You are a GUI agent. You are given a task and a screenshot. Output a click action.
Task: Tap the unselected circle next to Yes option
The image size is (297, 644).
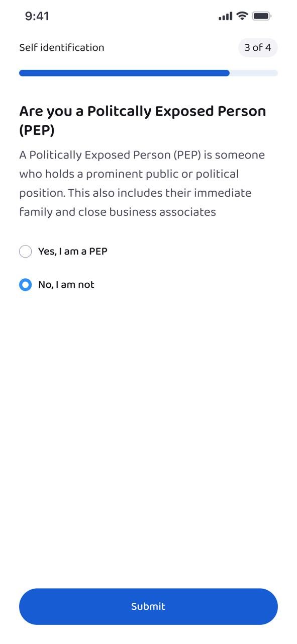[26, 251]
